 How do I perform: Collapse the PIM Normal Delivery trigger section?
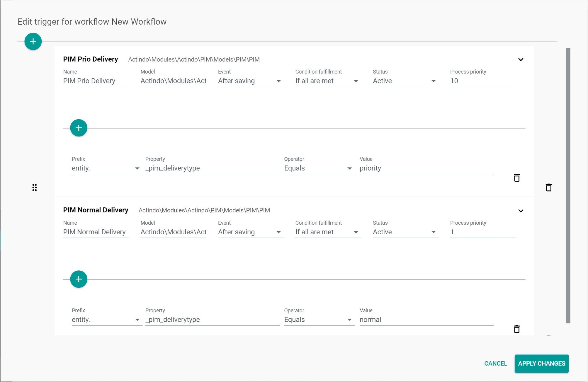click(521, 211)
